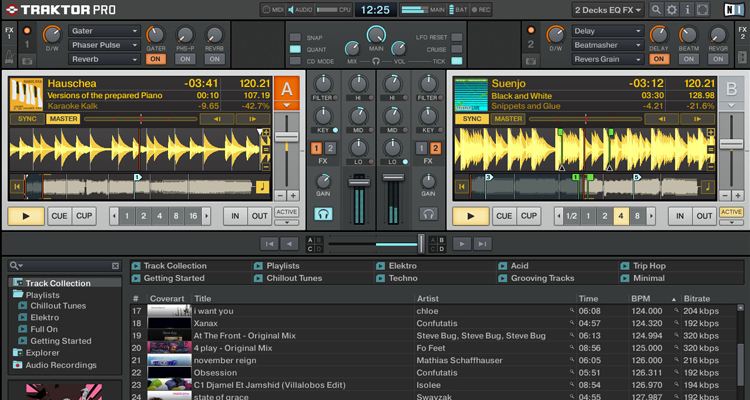This screenshot has height=400, width=750.
Task: Clear the browser search field
Action: pyautogui.click(x=115, y=266)
